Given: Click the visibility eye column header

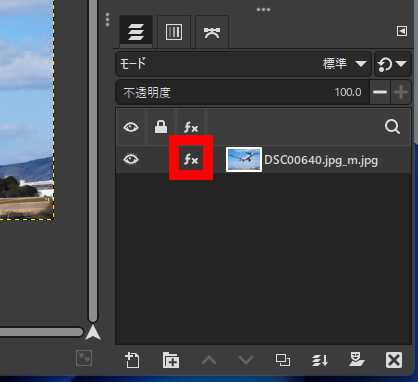Looking at the screenshot, I should 131,127.
